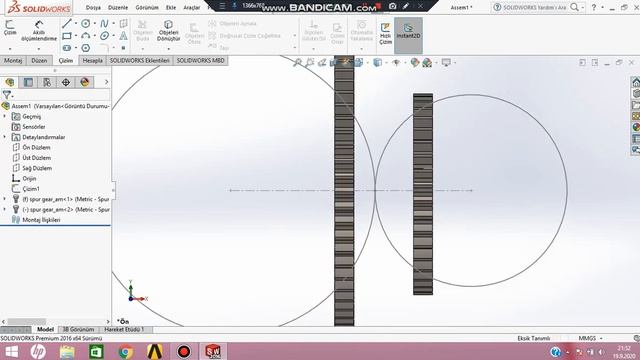Click the SOLIDWORKS help search field
640x360 pixels.
(x=534, y=7)
